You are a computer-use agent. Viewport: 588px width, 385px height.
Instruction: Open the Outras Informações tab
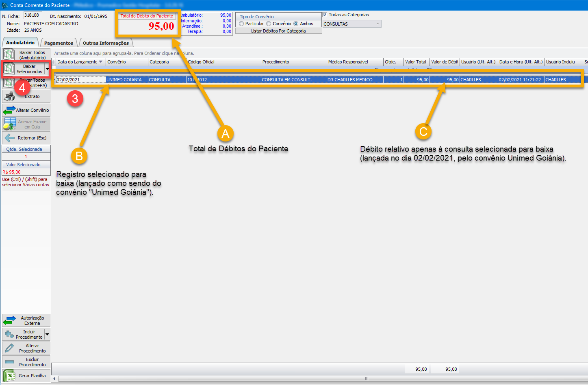(x=106, y=43)
